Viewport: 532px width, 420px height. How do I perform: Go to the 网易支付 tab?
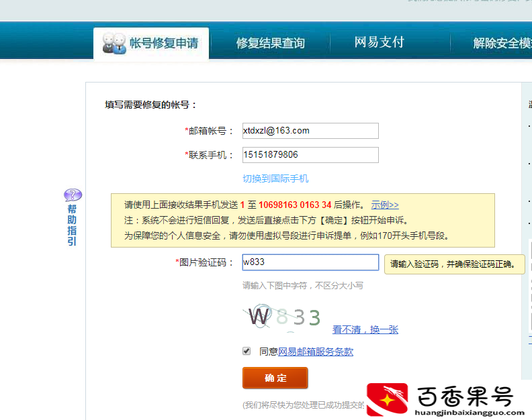pos(379,42)
